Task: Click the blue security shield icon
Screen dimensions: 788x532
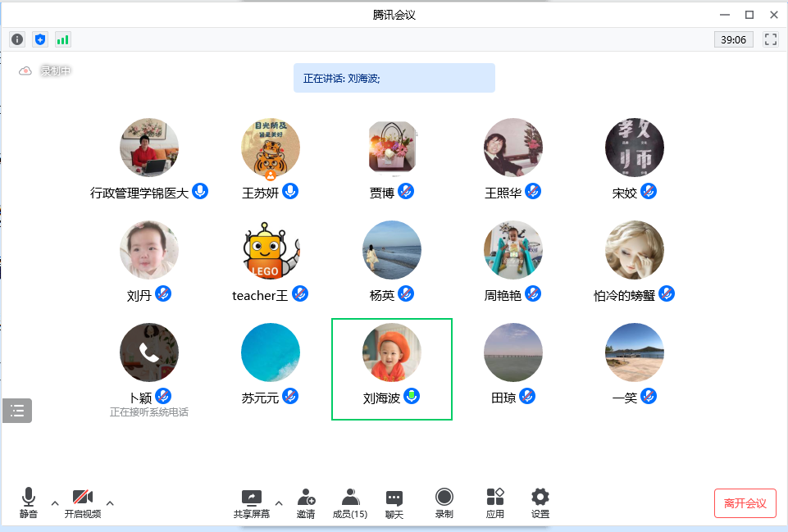Action: [x=40, y=39]
